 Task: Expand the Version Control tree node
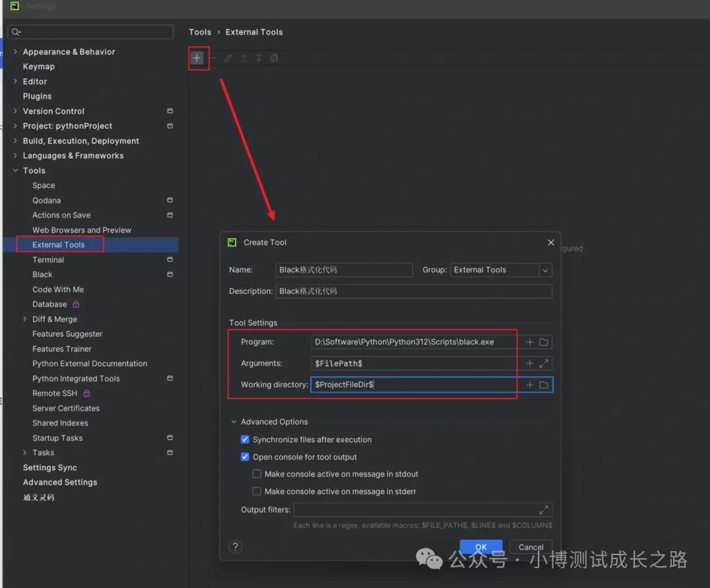(x=15, y=111)
